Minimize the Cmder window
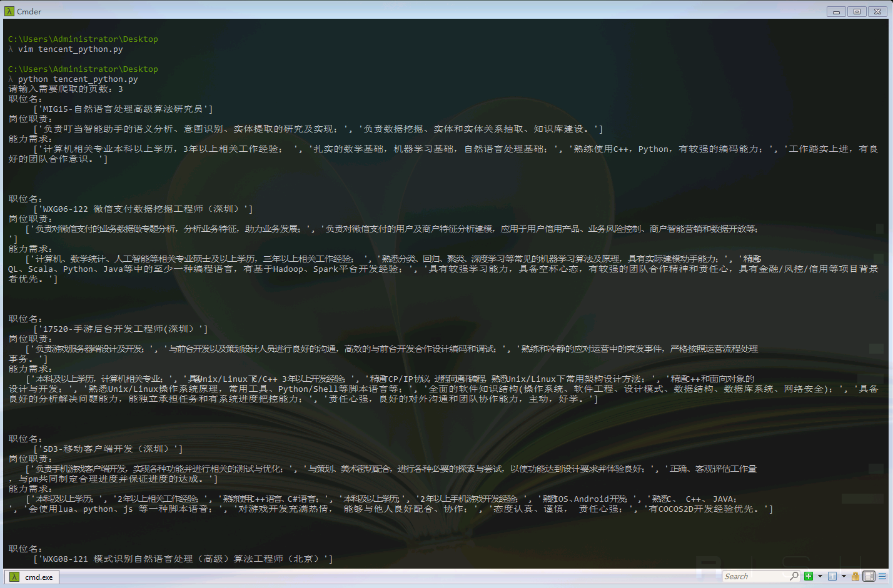The height and width of the screenshot is (588, 893). pyautogui.click(x=836, y=11)
